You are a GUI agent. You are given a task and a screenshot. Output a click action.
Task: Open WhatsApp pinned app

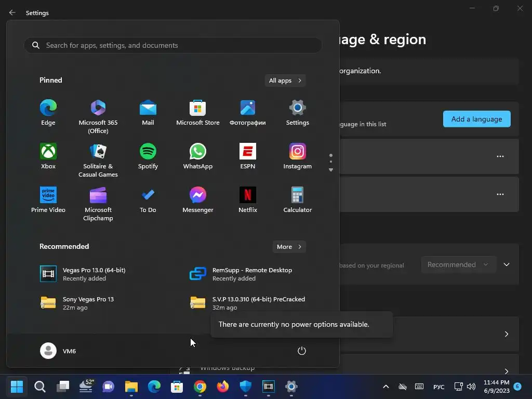point(198,156)
